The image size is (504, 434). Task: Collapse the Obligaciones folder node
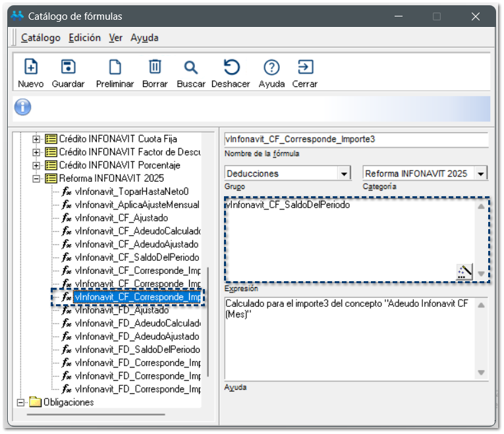[x=20, y=402]
